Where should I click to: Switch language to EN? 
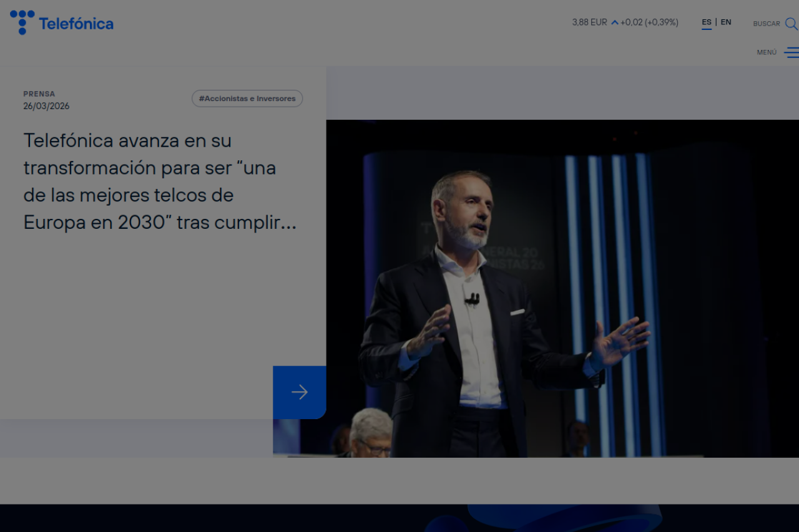click(726, 22)
